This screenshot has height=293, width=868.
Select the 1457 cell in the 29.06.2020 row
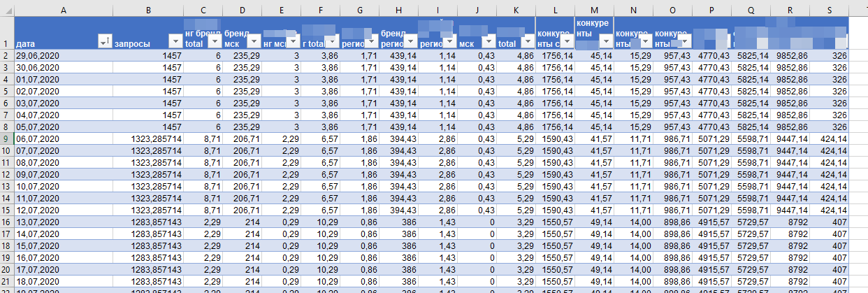click(148, 55)
